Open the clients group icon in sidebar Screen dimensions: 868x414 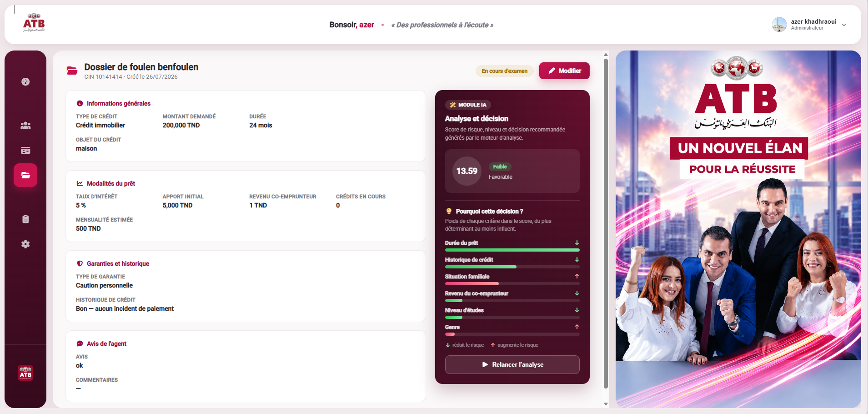(x=25, y=125)
